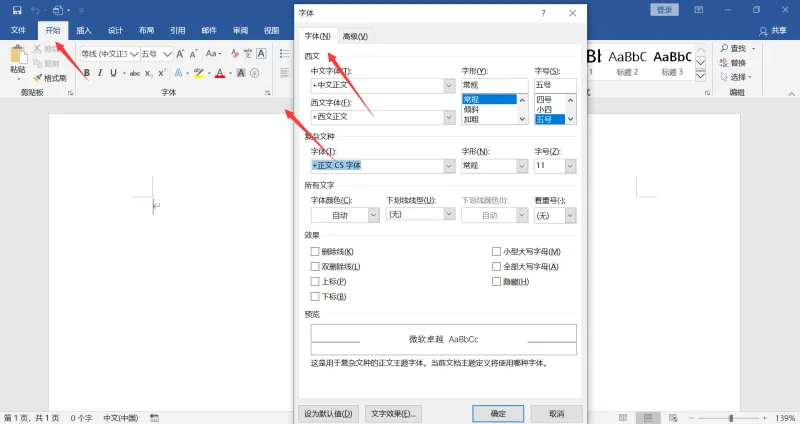The height and width of the screenshot is (424, 800).
Task: Open the complex script 字体(T) font dropdown arrow
Action: pos(449,166)
